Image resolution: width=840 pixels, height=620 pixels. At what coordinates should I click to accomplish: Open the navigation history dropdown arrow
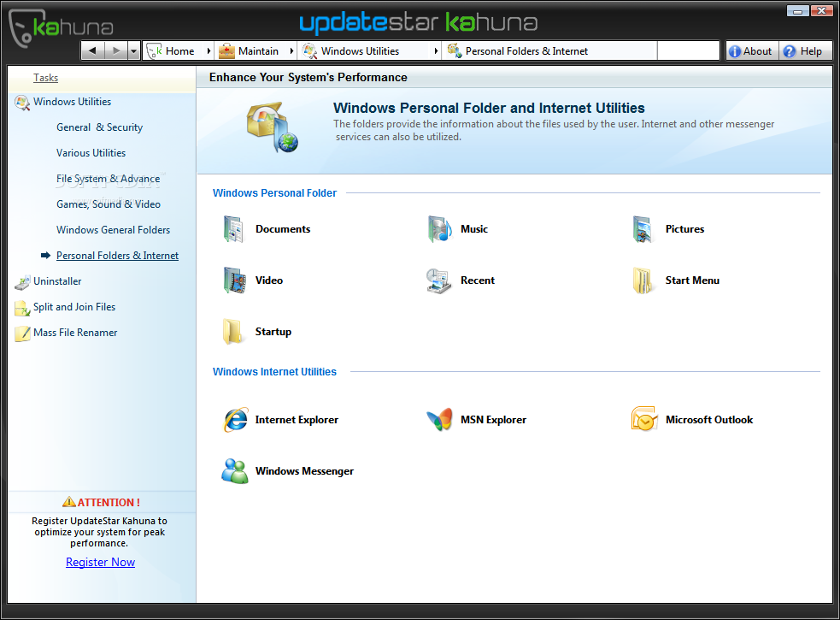click(x=134, y=51)
